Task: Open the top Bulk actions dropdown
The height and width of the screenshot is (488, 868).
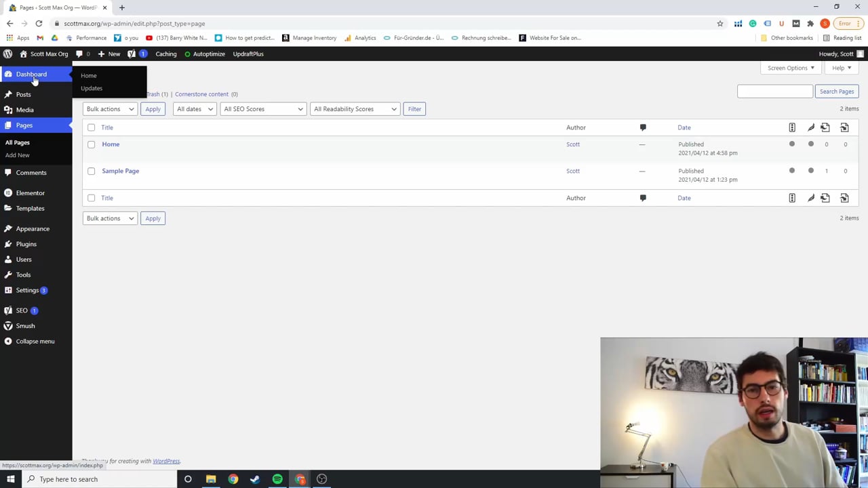Action: pyautogui.click(x=110, y=109)
